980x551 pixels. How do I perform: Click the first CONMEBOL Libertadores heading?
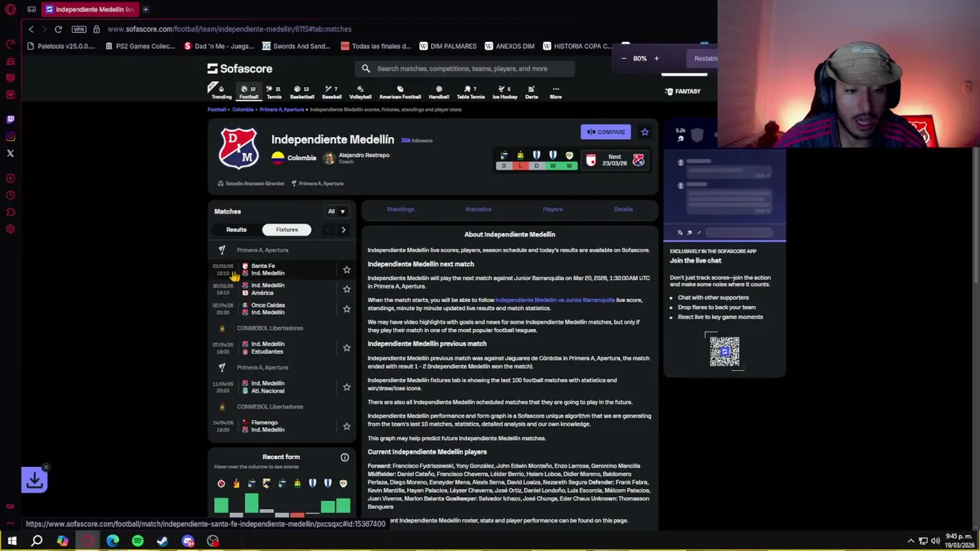269,328
